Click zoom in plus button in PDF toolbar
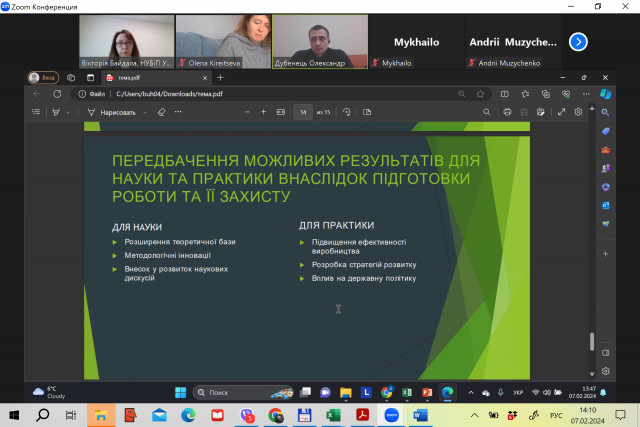The height and width of the screenshot is (427, 640). click(x=264, y=112)
